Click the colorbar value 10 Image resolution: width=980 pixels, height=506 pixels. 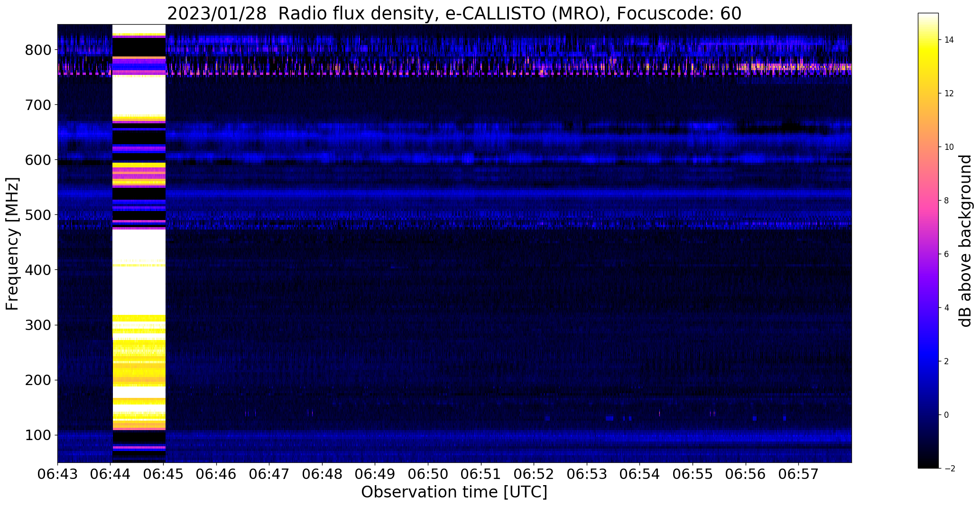[949, 147]
